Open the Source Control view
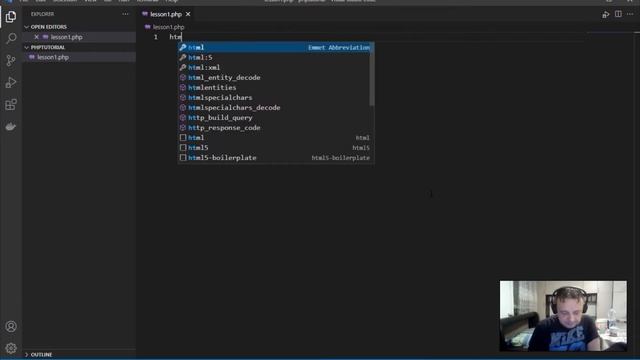This screenshot has height=360, width=640. [11, 60]
